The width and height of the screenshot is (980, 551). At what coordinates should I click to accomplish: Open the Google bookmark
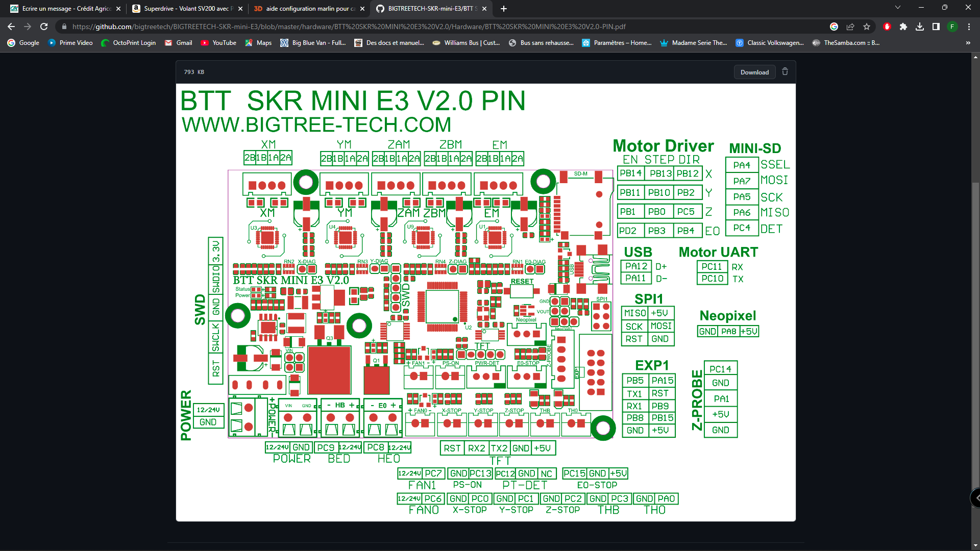pyautogui.click(x=23, y=43)
